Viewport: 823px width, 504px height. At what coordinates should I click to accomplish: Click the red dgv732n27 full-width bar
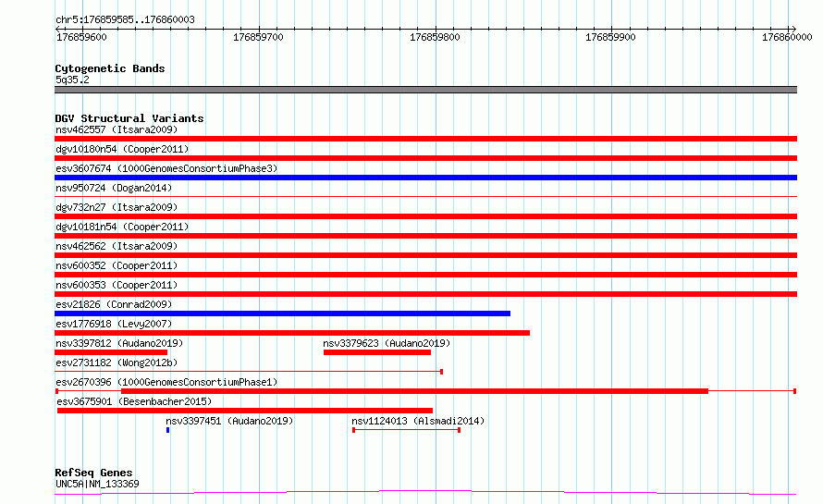[x=425, y=216]
